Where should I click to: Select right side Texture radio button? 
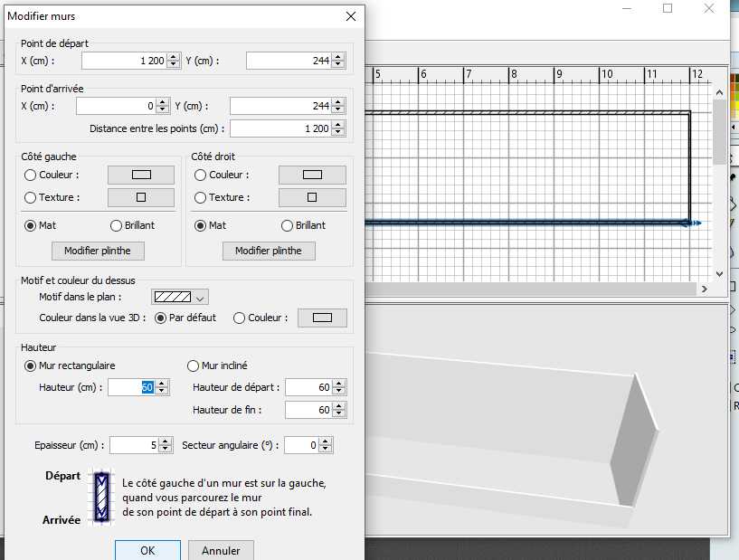coord(200,197)
